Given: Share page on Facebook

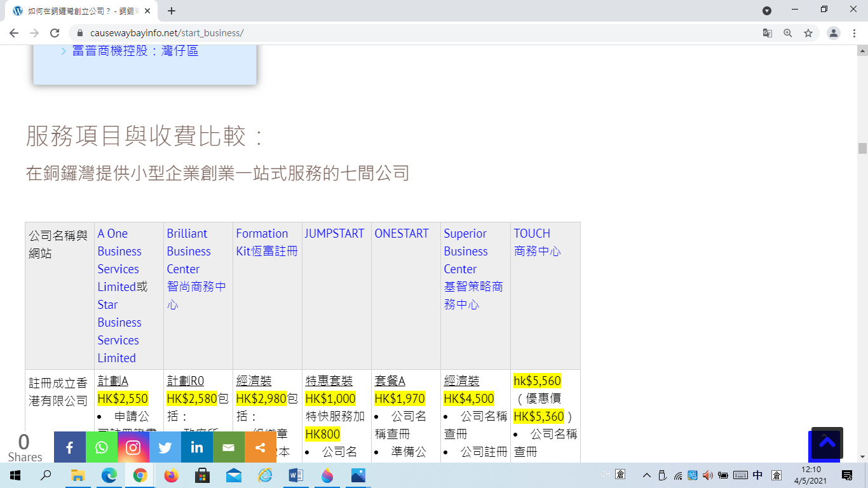Looking at the screenshot, I should [x=70, y=447].
